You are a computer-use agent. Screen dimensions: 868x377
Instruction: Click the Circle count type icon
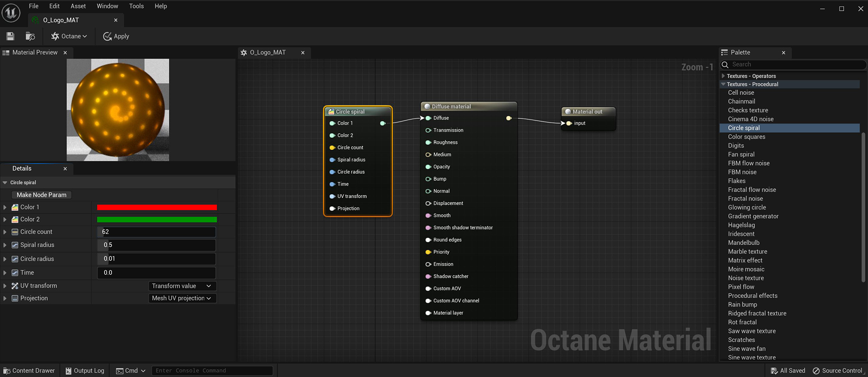(15, 232)
